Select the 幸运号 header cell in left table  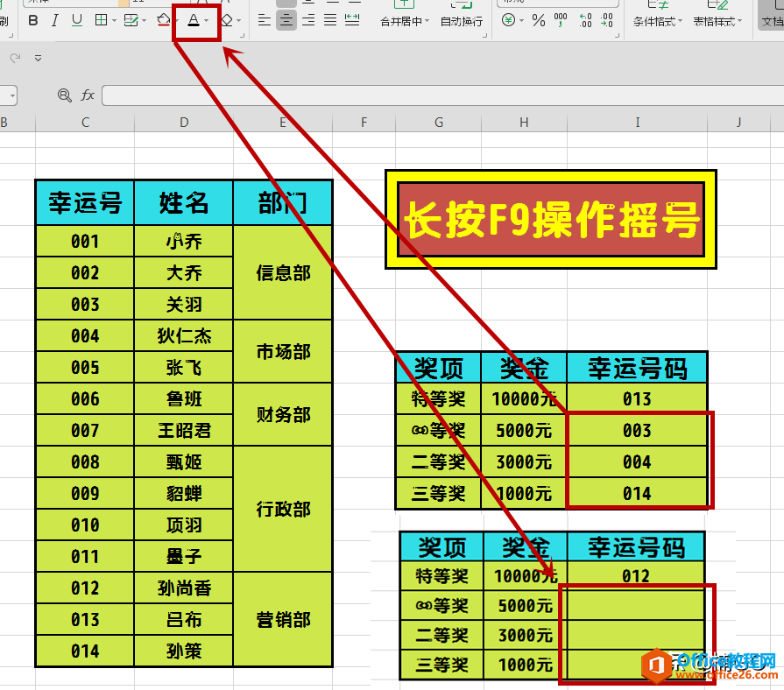(x=85, y=203)
